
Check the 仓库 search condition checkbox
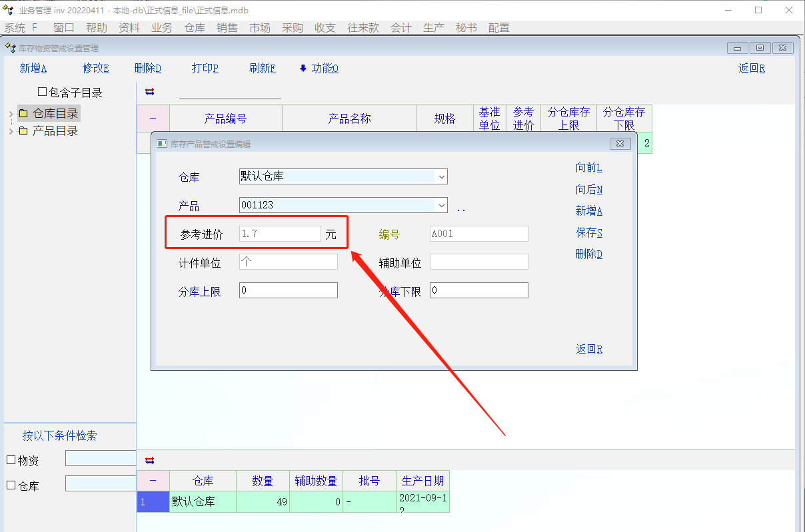(11, 485)
